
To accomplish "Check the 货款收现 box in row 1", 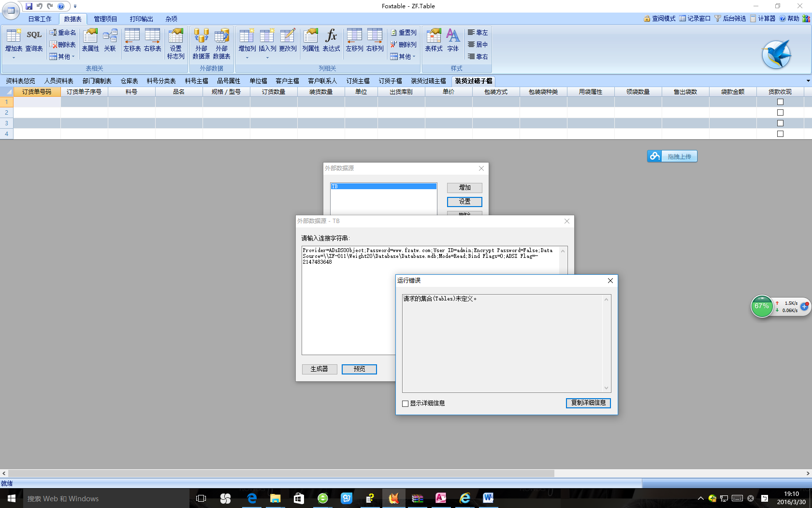I will tap(780, 102).
